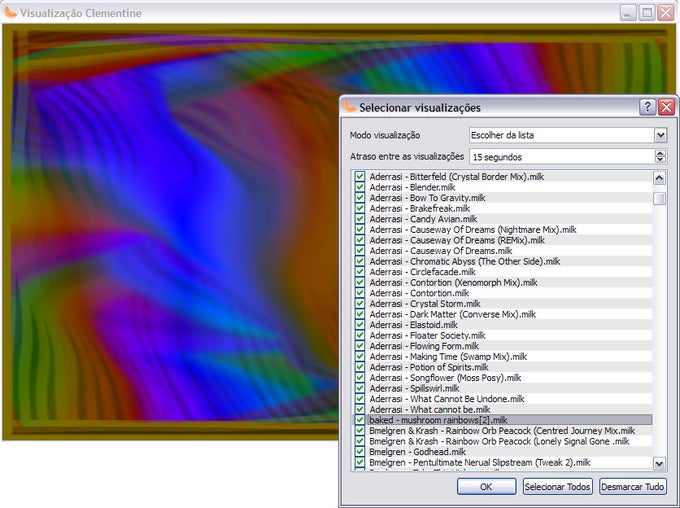This screenshot has height=508, width=680.
Task: Toggle Causeway Of Dreams (REMix).milk checkbox
Action: [x=360, y=240]
